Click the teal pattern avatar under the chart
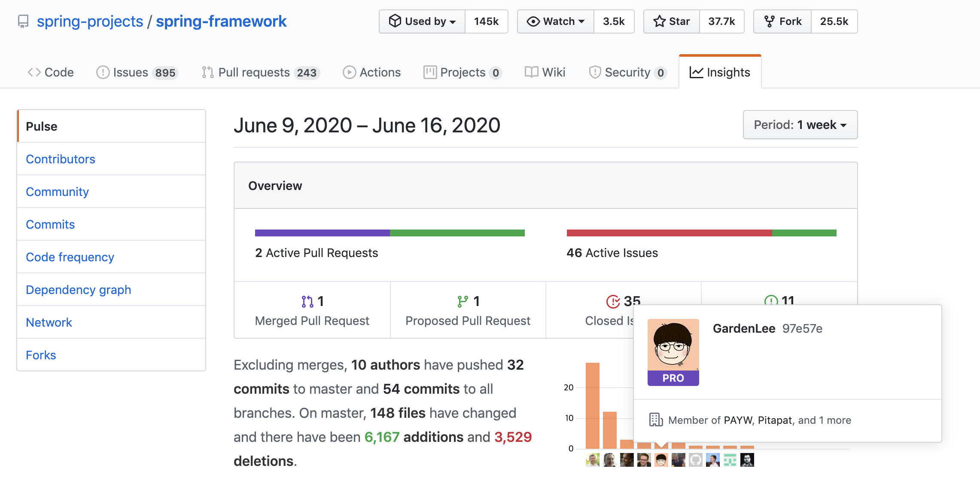 [x=730, y=460]
